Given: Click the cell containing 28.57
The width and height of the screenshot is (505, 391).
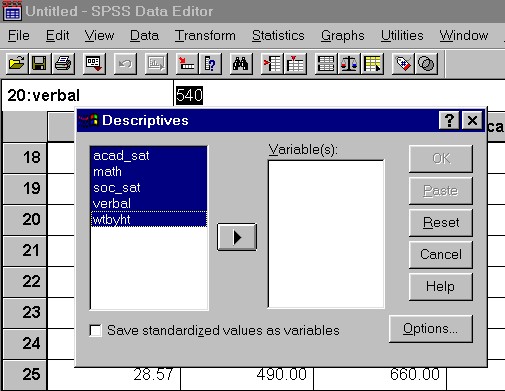Looking at the screenshot, I should pyautogui.click(x=114, y=378).
